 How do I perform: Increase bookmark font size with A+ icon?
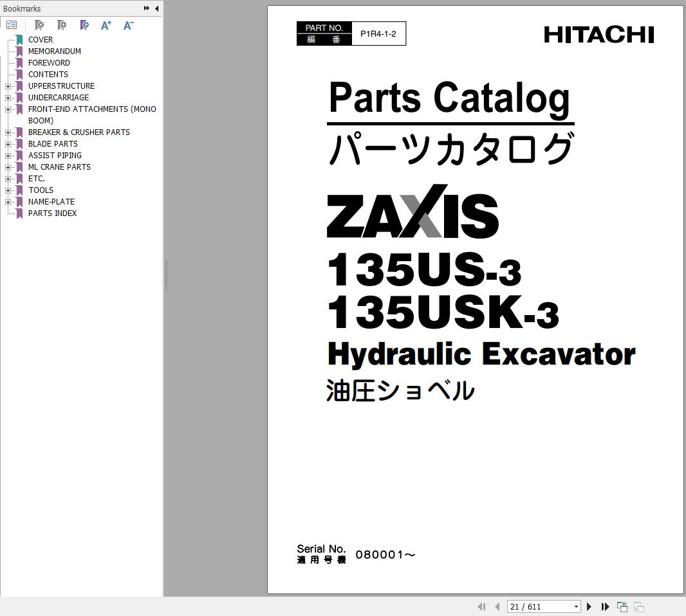(106, 25)
